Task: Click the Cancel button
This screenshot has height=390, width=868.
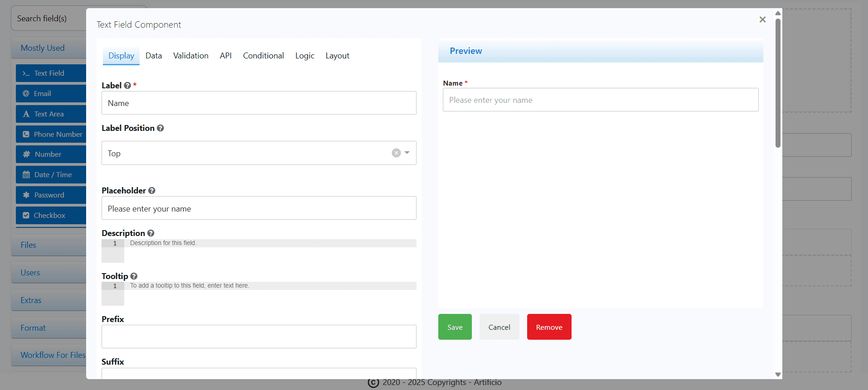Action: pyautogui.click(x=499, y=327)
